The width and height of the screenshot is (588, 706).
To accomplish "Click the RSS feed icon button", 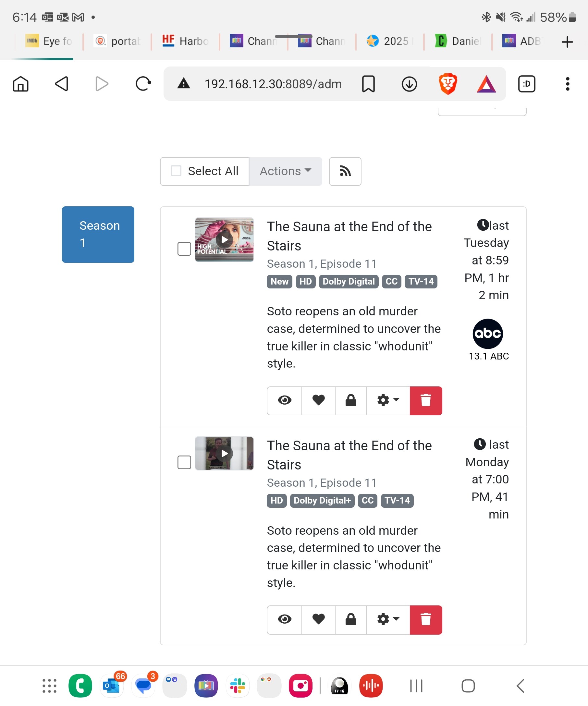I will [345, 171].
